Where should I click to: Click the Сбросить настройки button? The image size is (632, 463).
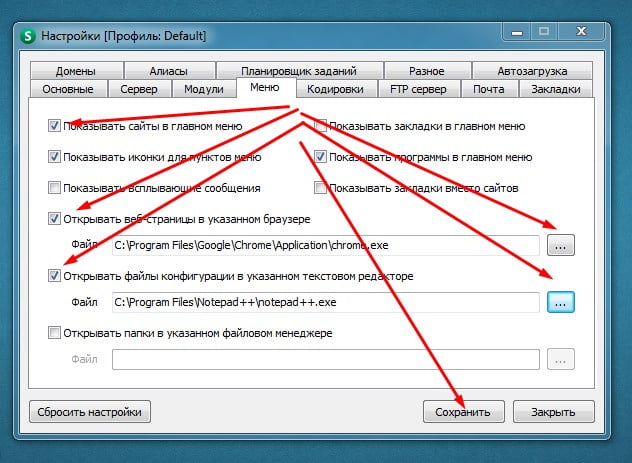tap(90, 411)
